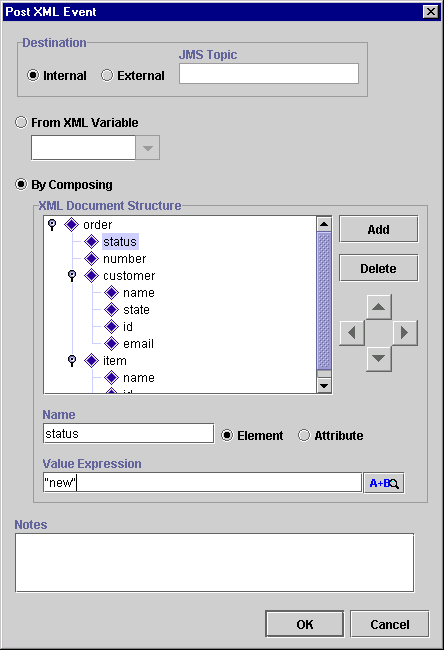Select the customer tree node
This screenshot has width=444, height=650.
click(x=129, y=276)
